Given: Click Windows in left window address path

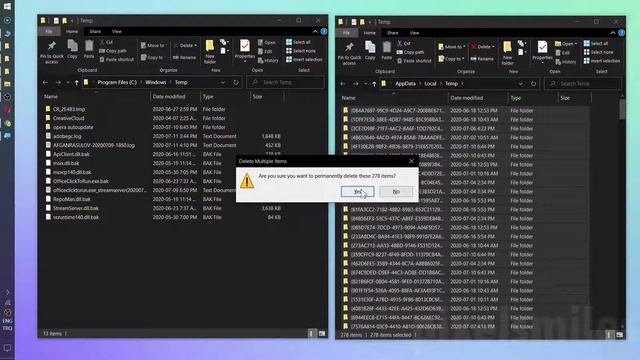Looking at the screenshot, I should click(x=156, y=82).
